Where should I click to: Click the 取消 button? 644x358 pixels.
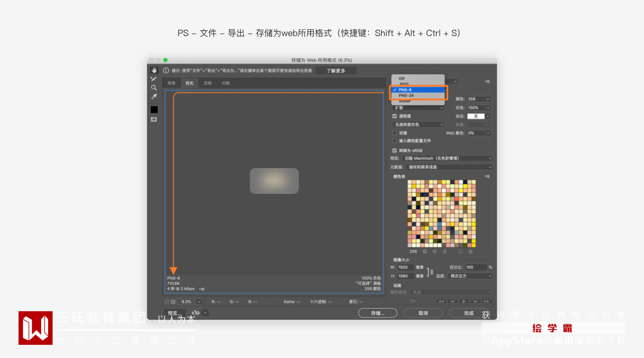tap(423, 313)
